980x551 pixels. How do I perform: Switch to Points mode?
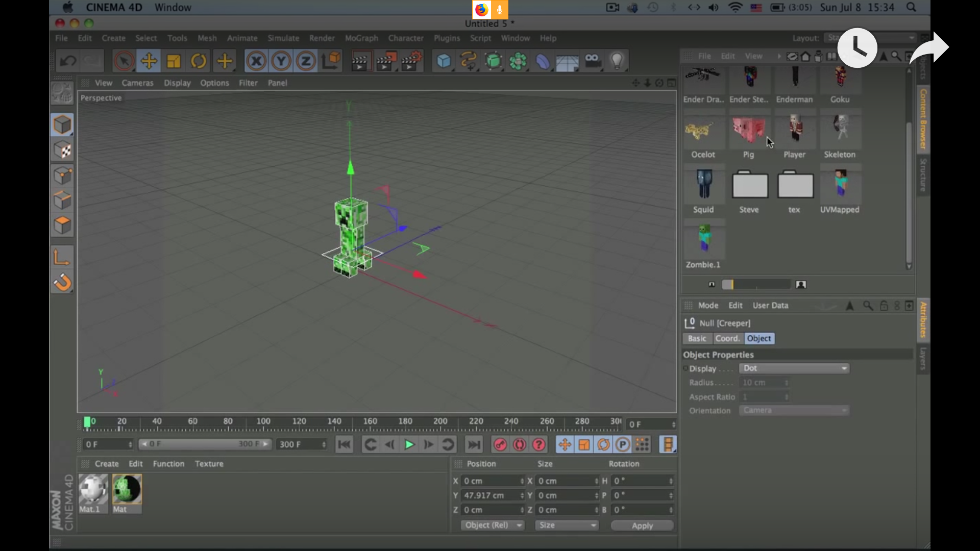pyautogui.click(x=62, y=176)
